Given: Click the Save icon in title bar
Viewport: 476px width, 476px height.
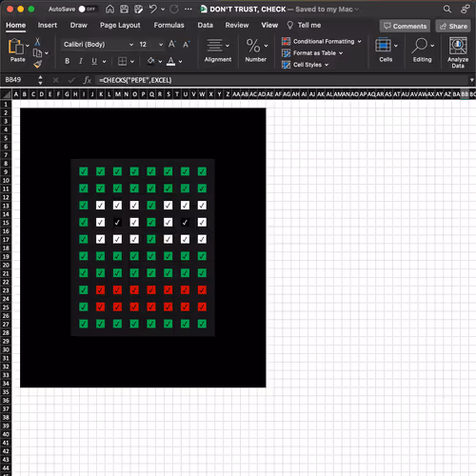Looking at the screenshot, I should click(124, 10).
